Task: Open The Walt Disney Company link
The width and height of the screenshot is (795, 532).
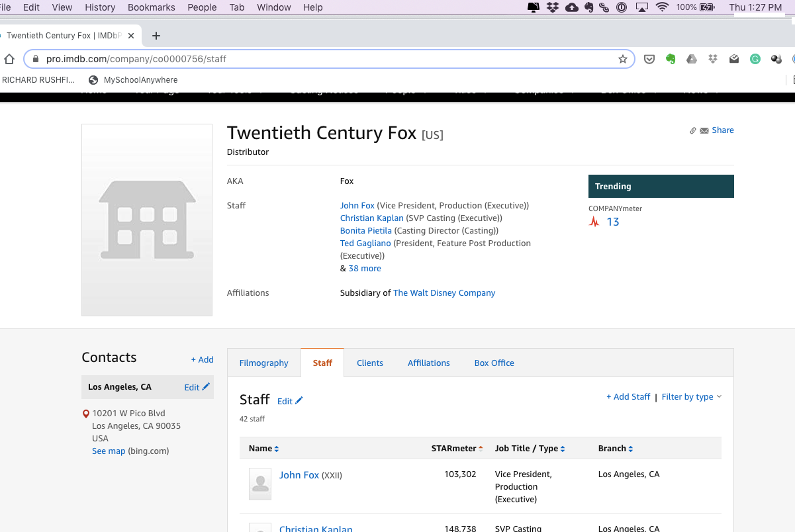Action: (444, 293)
